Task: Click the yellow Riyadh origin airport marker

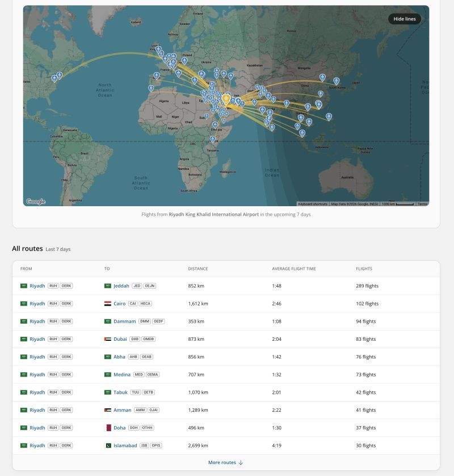Action: pos(226,99)
